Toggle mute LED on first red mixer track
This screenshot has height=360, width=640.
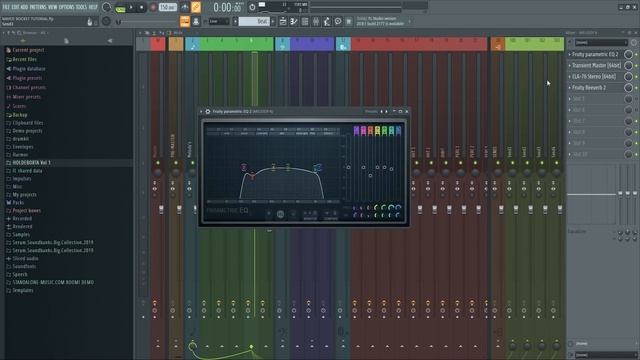coord(158,163)
